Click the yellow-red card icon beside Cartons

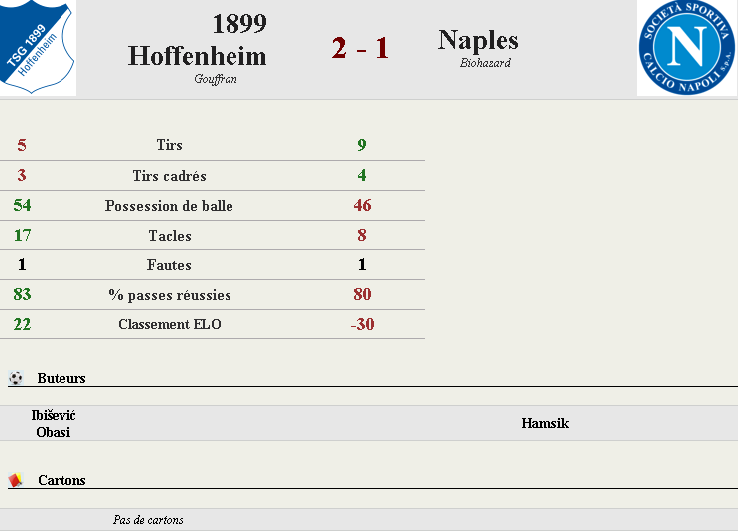coord(16,480)
